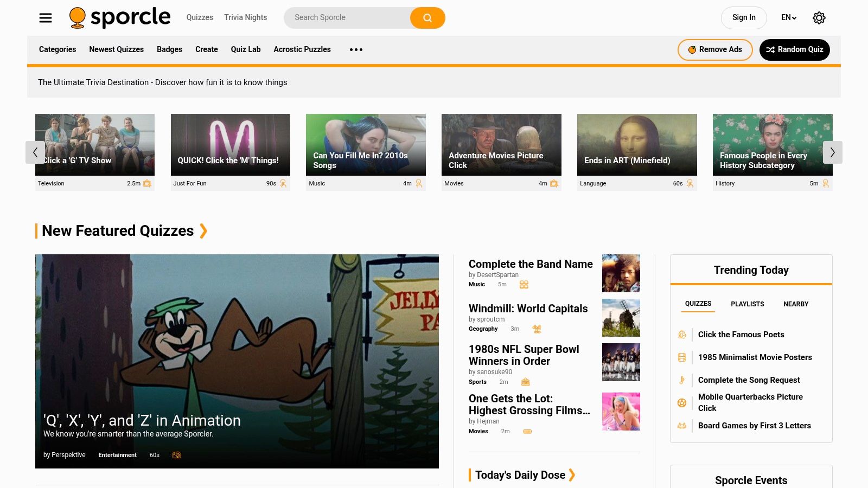
Task: Expand the three-dot more navigation menu
Action: [x=356, y=49]
